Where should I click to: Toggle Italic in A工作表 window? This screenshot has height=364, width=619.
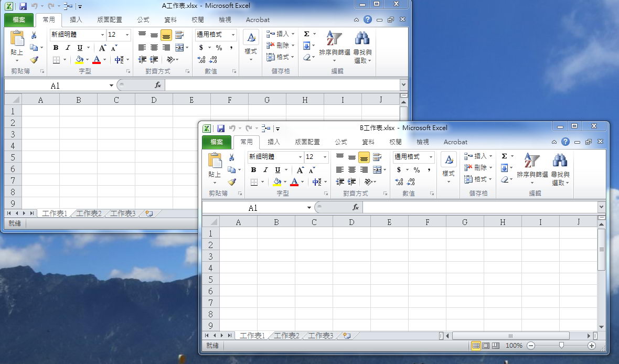coord(68,48)
